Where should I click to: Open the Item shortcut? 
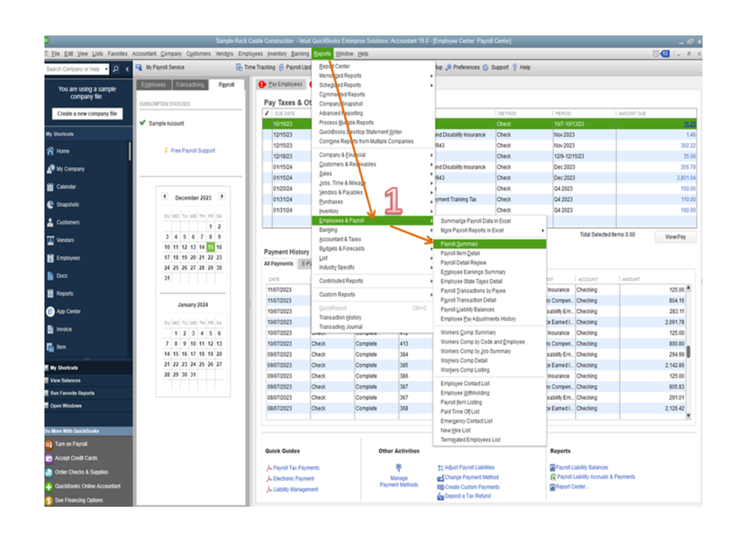click(x=56, y=347)
